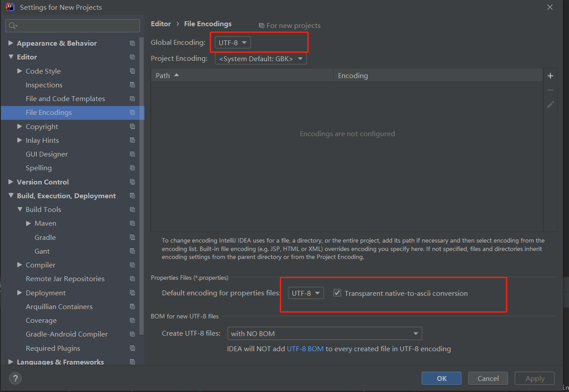
Task: Sort by the Path column header
Action: click(242, 75)
